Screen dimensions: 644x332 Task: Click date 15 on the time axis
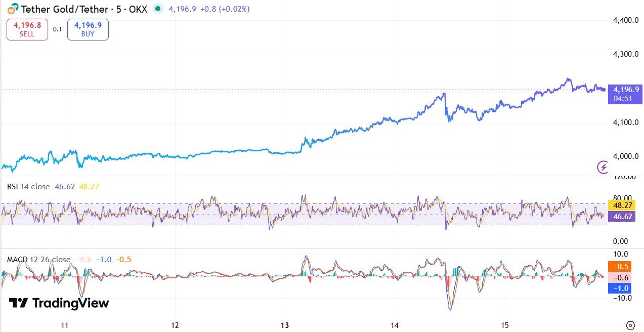pos(504,325)
